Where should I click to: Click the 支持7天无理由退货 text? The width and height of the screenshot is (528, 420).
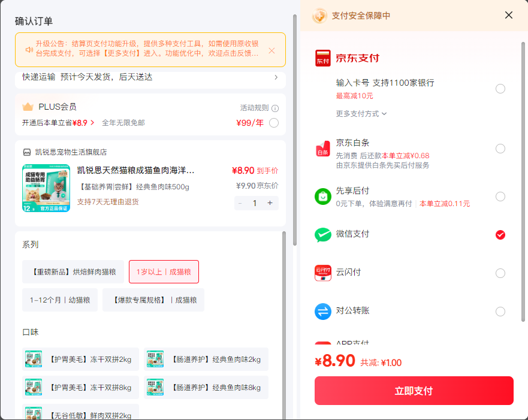coord(108,202)
